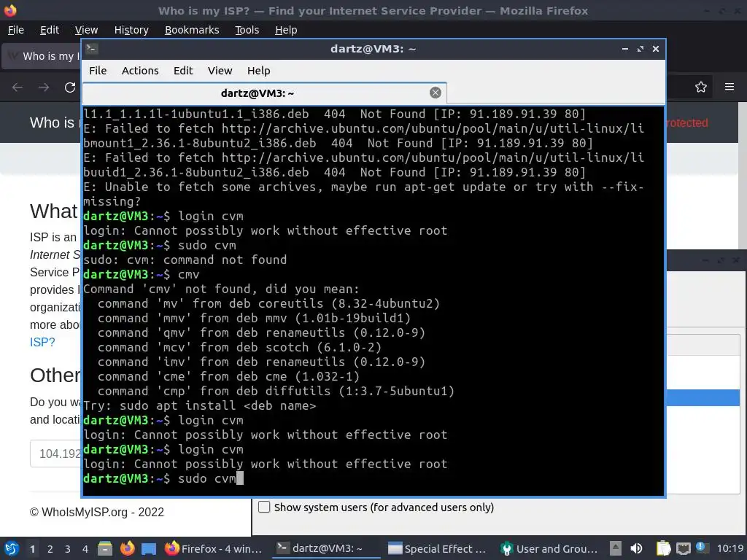Select the 'Who is my' Firefox tab
Screen dimensions: 747x560
coord(42,56)
